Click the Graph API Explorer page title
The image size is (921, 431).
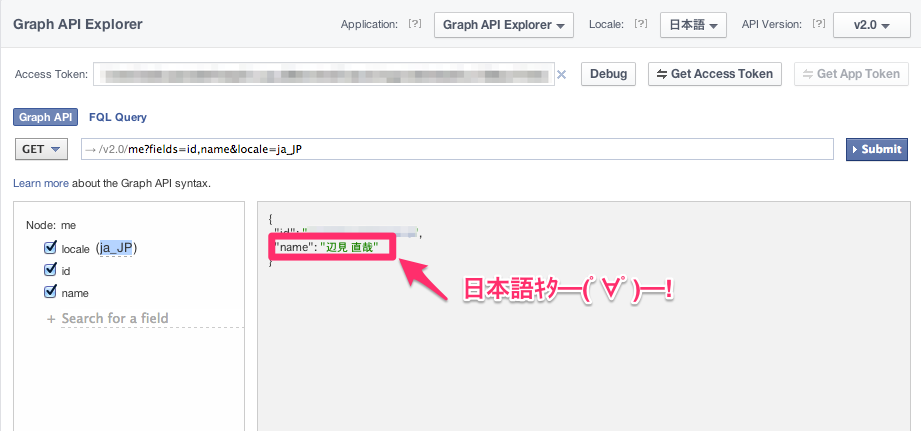coord(78,25)
